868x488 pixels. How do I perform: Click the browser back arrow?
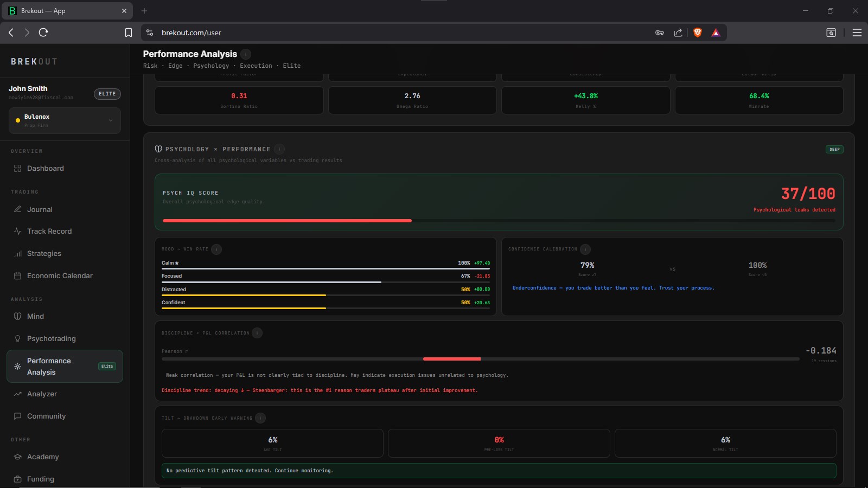point(11,33)
